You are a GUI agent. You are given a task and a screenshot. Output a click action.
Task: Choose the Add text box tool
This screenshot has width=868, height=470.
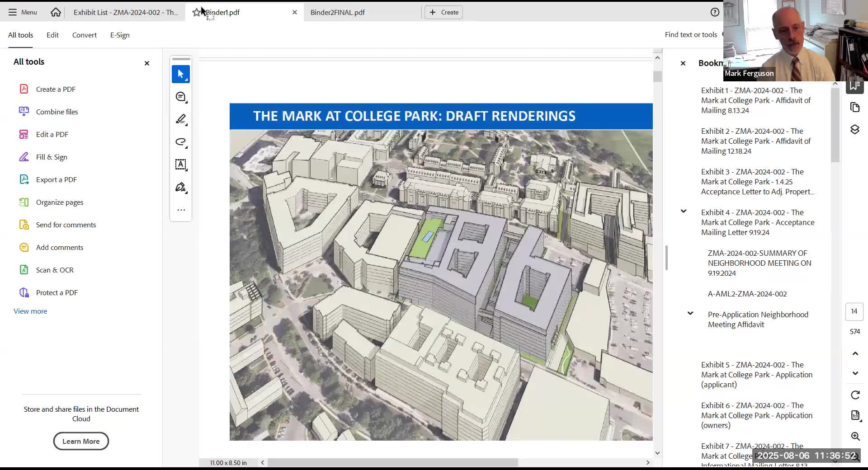(181, 164)
